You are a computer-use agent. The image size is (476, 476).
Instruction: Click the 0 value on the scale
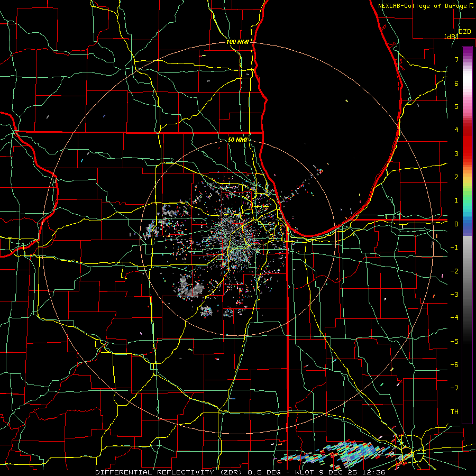pyautogui.click(x=456, y=224)
